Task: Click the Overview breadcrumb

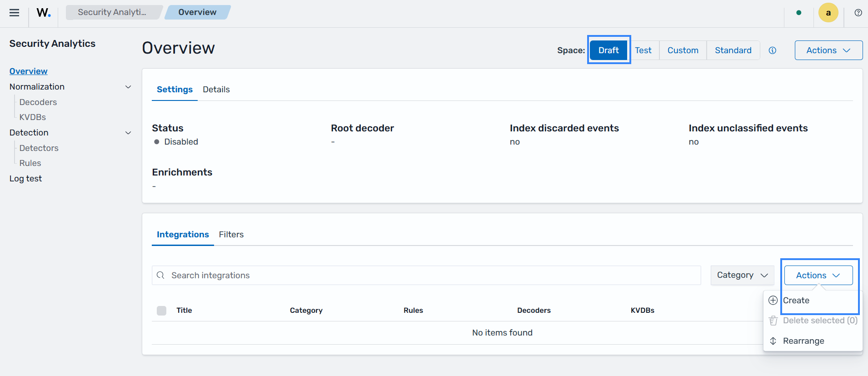Action: pyautogui.click(x=197, y=12)
